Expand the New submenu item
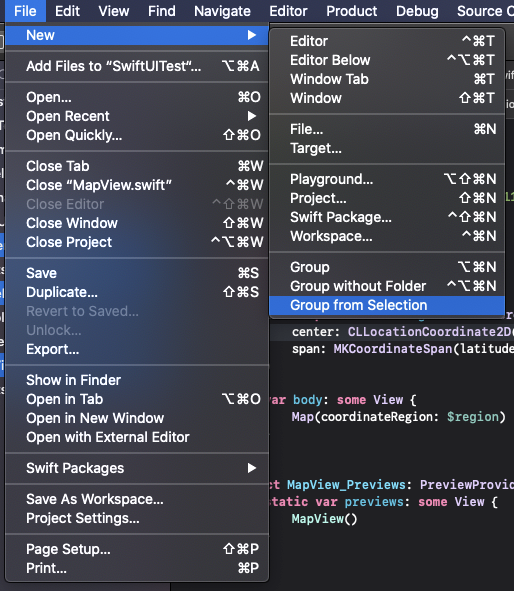Image resolution: width=514 pixels, height=591 pixels. (x=137, y=35)
